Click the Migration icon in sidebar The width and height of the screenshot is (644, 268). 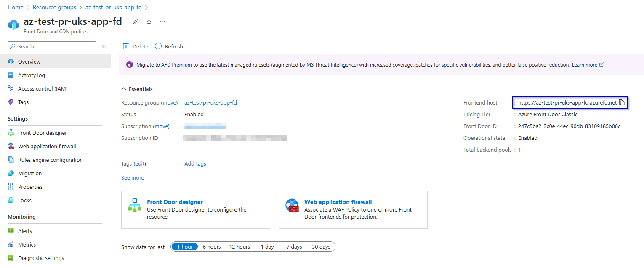point(11,173)
